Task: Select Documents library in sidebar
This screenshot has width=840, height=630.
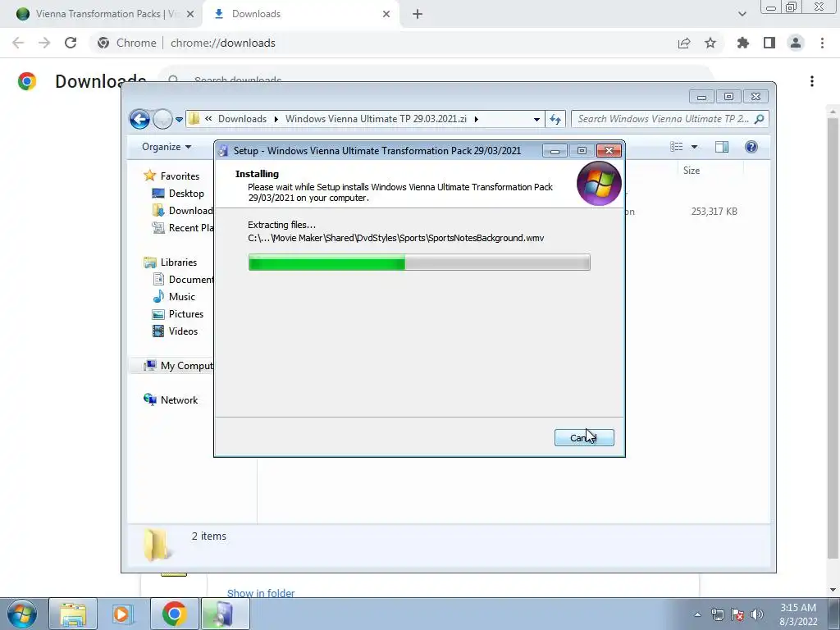Action: [182, 279]
